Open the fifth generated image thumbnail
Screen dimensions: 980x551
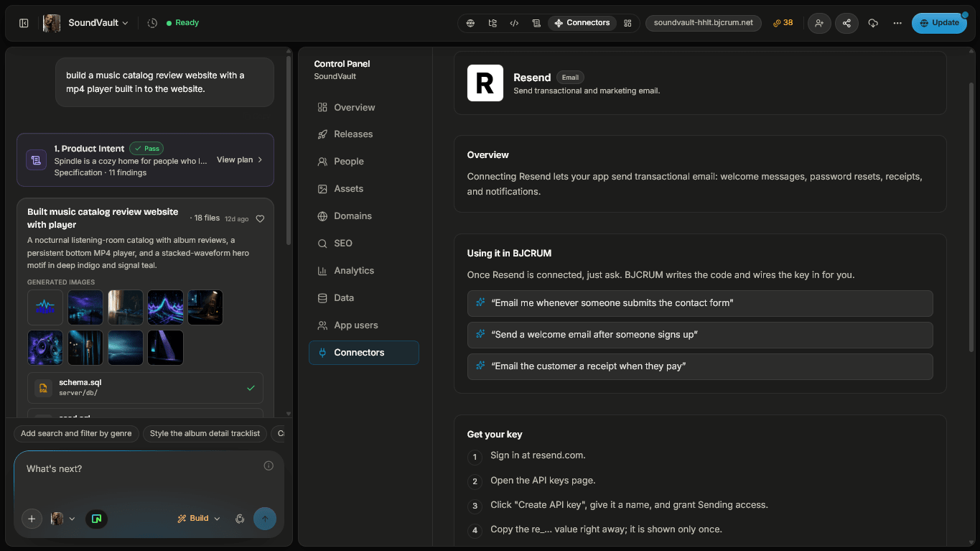pyautogui.click(x=205, y=307)
